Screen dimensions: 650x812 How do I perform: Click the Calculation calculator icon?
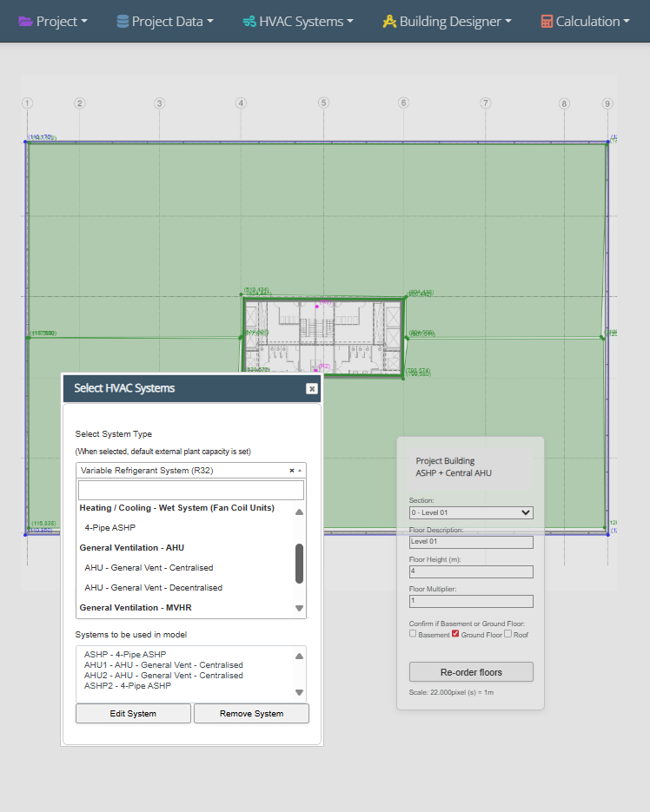pos(547,21)
